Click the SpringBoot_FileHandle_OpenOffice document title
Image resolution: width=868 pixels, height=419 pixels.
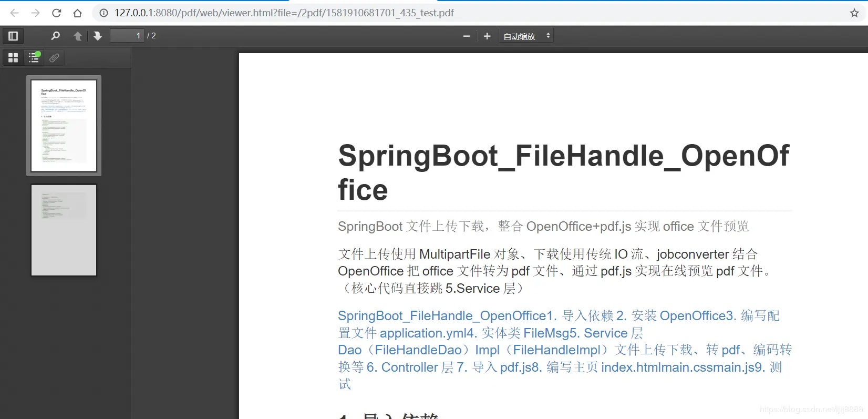(563, 172)
